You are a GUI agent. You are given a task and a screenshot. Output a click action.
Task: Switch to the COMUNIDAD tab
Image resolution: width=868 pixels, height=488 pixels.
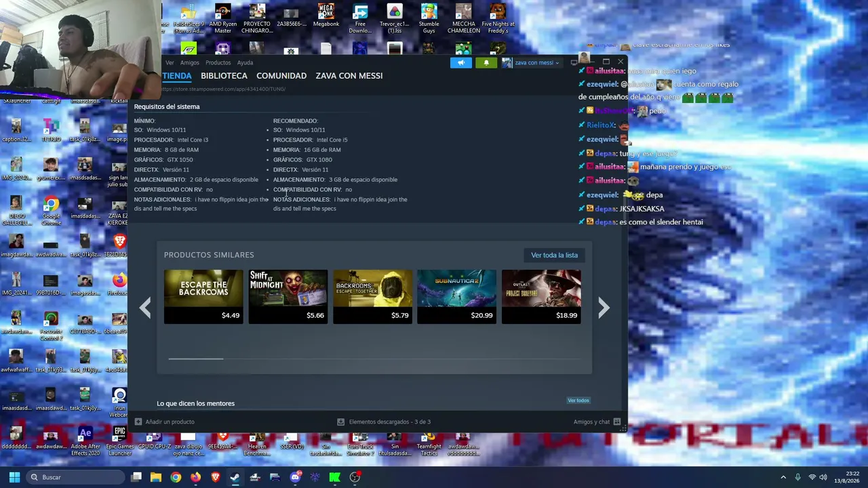click(x=281, y=76)
